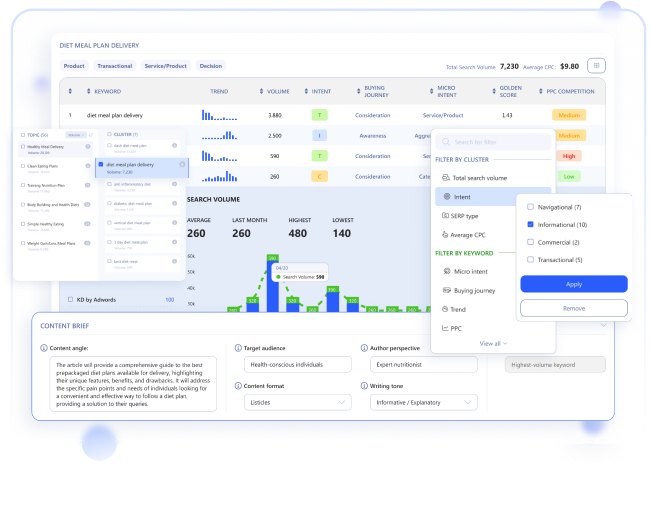The height and width of the screenshot is (509, 650).
Task: Click the Search for filter input
Action: (x=493, y=142)
